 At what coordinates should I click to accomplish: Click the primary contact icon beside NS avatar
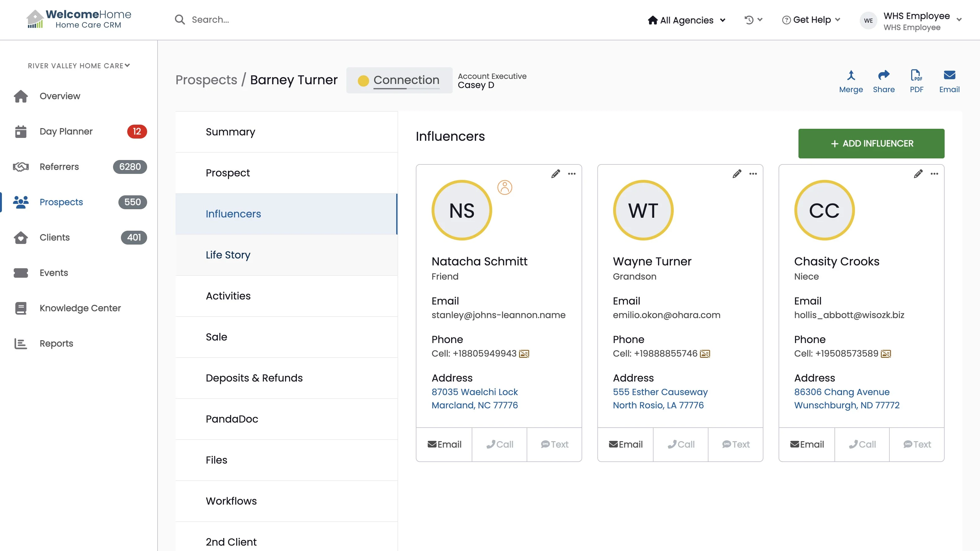point(505,187)
